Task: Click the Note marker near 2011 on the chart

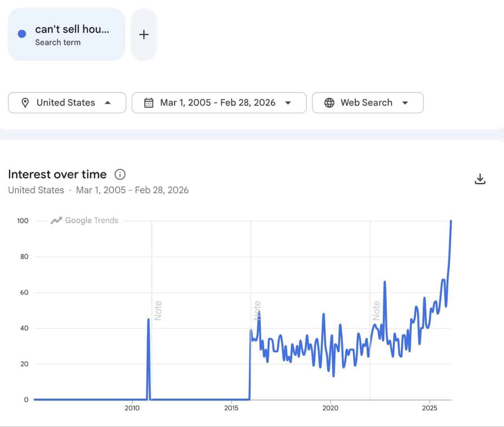Action: click(x=158, y=309)
